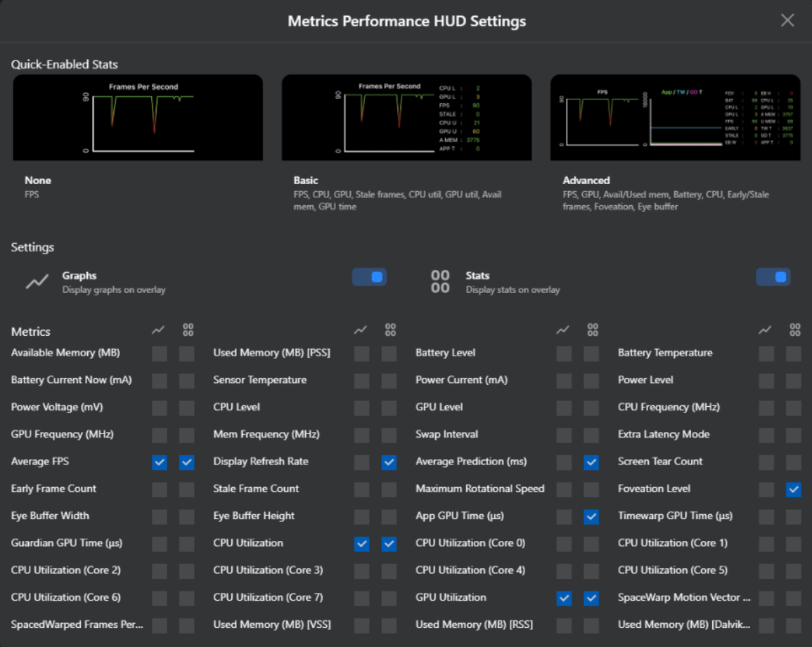Screen dimensions: 812x647
Task: Click the Advanced preset label
Action: pos(586,181)
